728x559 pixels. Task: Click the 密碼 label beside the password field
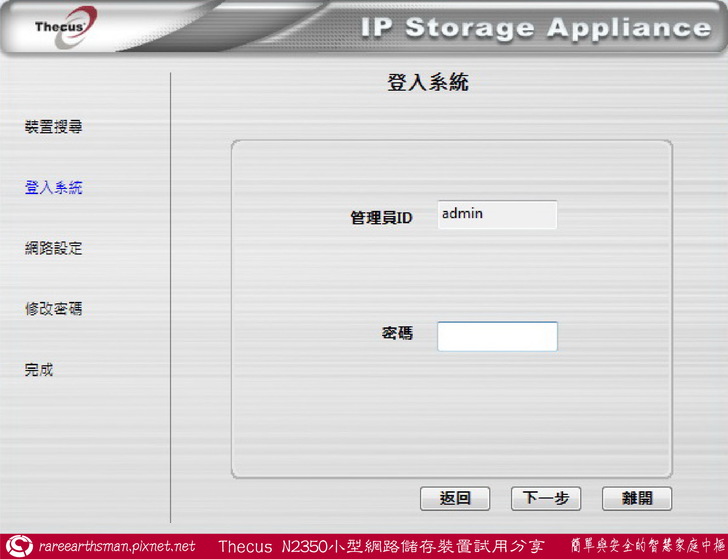coord(397,333)
